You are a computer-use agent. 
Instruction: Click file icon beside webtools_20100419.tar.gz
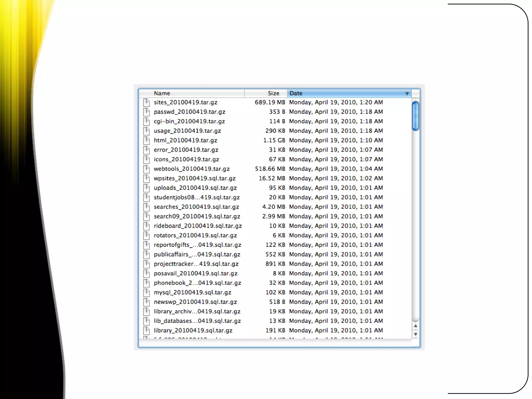pyautogui.click(x=147, y=169)
